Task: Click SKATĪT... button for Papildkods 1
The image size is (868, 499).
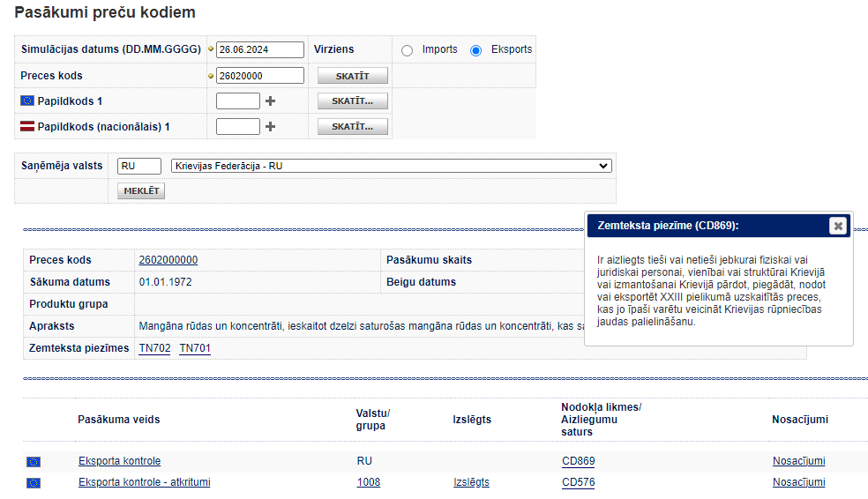Action: pyautogui.click(x=352, y=101)
